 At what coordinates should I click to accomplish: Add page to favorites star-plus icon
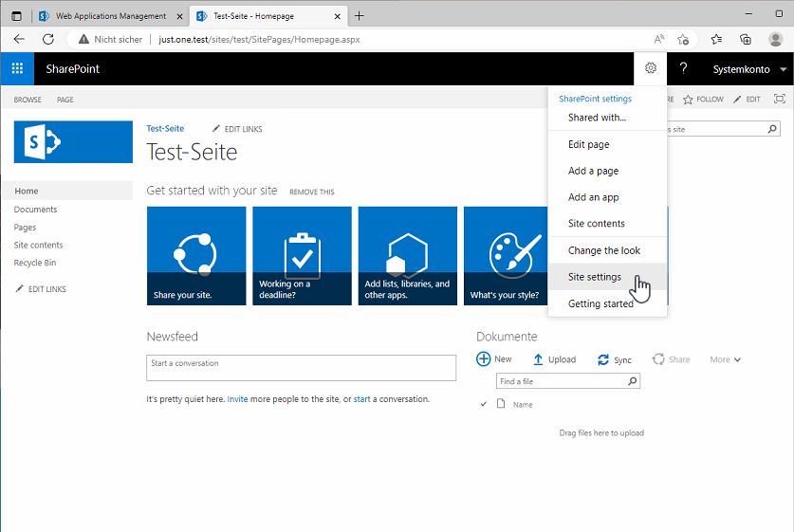683,39
